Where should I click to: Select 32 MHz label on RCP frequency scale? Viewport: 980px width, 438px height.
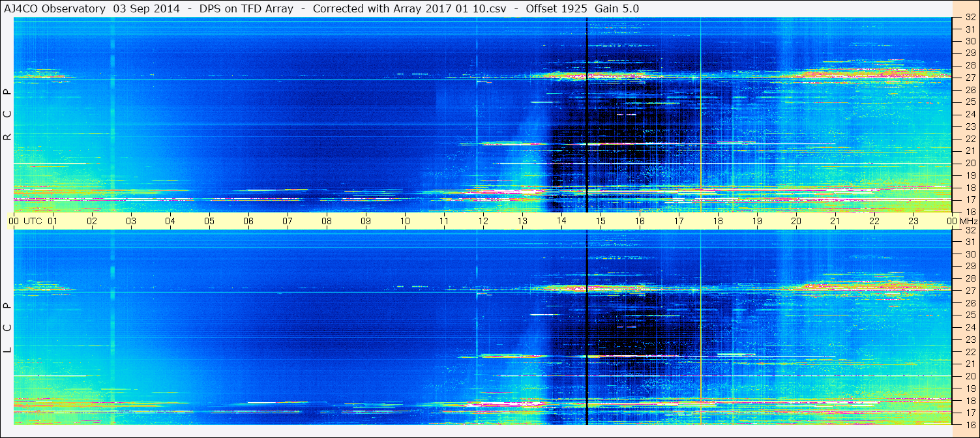click(970, 18)
